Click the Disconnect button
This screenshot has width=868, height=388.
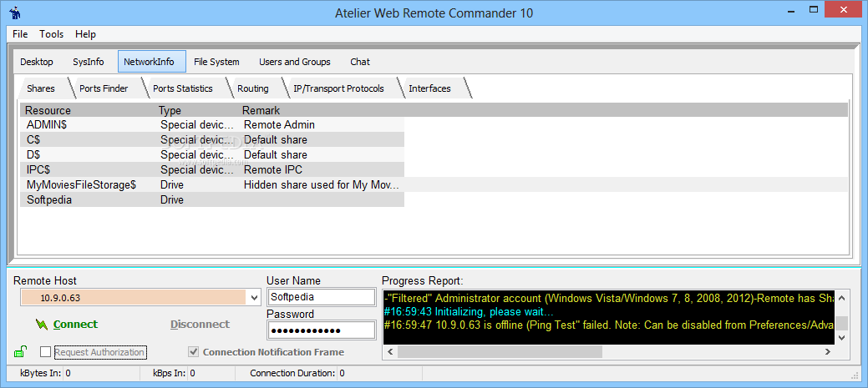200,325
